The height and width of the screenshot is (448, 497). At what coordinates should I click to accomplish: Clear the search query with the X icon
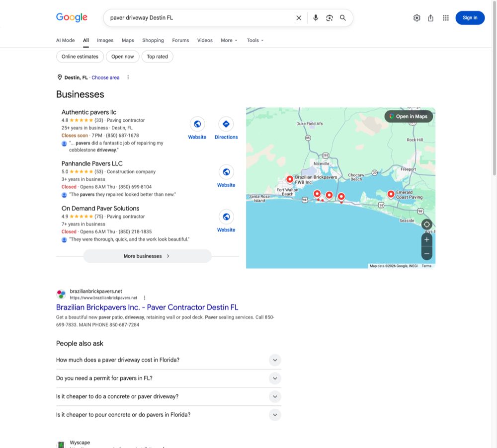(x=299, y=18)
